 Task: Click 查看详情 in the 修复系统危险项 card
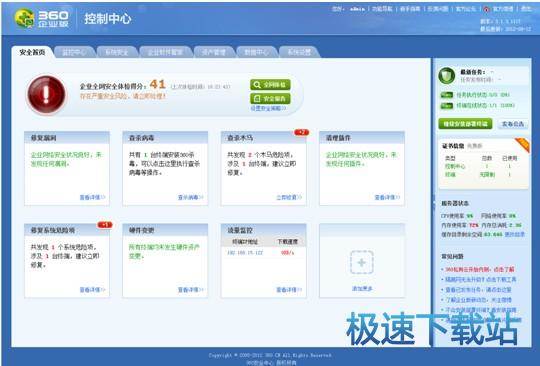(x=92, y=290)
